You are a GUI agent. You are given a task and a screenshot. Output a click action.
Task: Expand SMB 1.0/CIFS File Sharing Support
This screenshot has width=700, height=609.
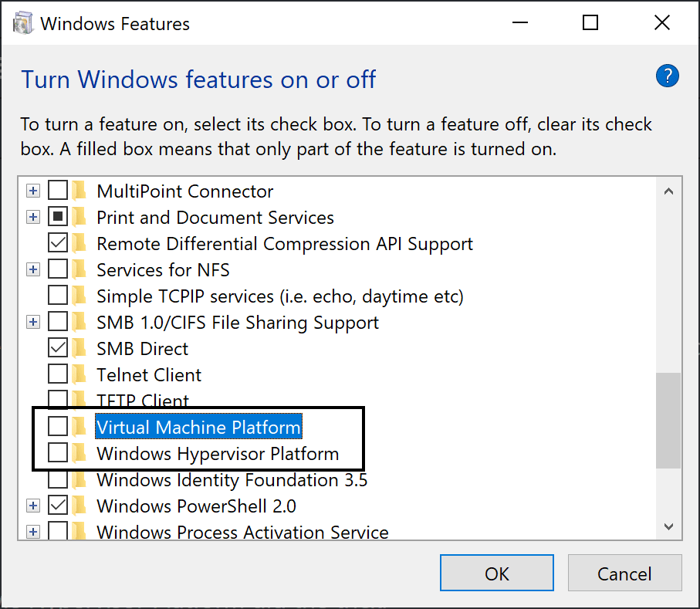click(32, 322)
